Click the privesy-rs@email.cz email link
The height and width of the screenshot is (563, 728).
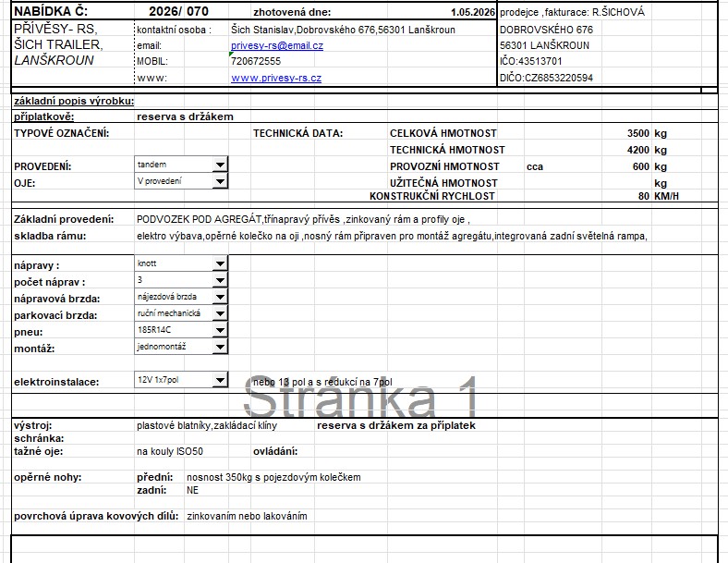pos(277,45)
